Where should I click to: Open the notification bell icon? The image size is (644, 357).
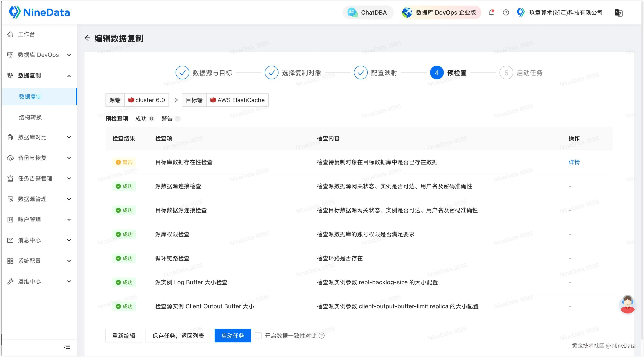click(491, 12)
